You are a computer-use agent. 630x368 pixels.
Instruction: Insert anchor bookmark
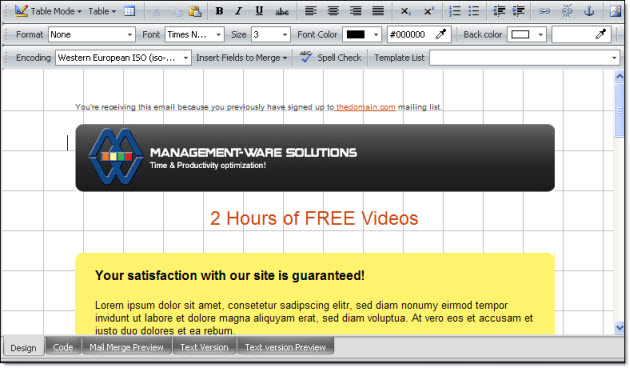click(x=589, y=11)
